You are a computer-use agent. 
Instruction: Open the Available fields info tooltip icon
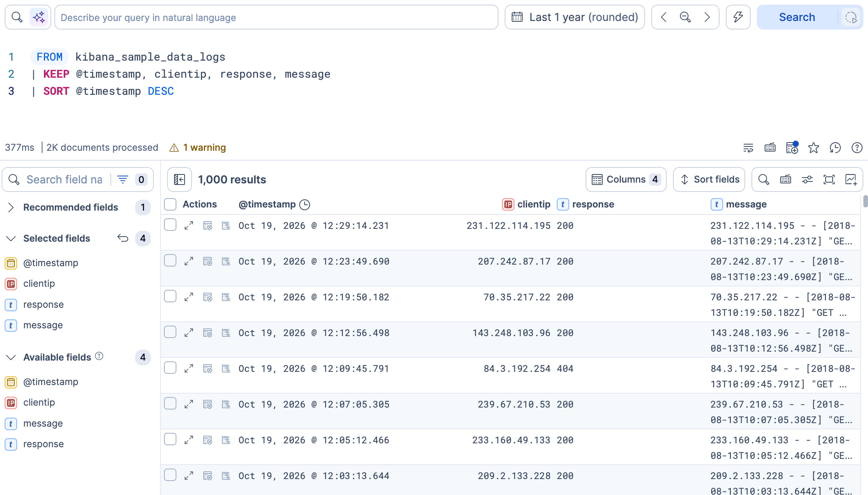click(99, 356)
